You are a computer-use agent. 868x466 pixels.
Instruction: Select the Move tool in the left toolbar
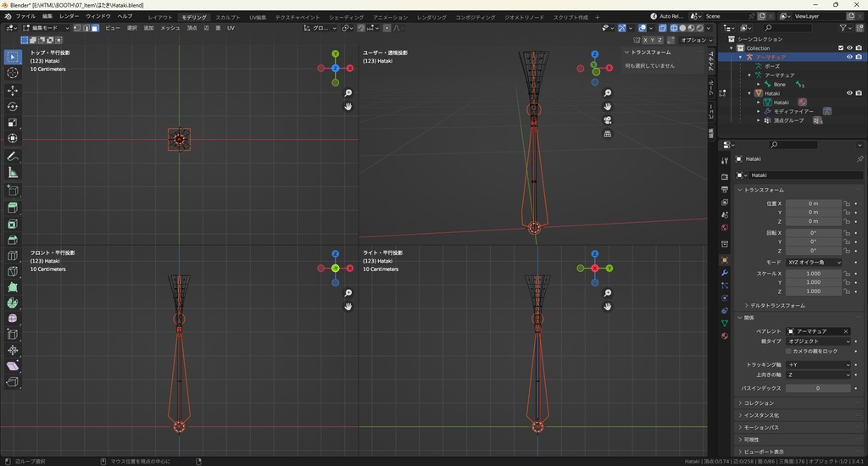click(x=13, y=90)
